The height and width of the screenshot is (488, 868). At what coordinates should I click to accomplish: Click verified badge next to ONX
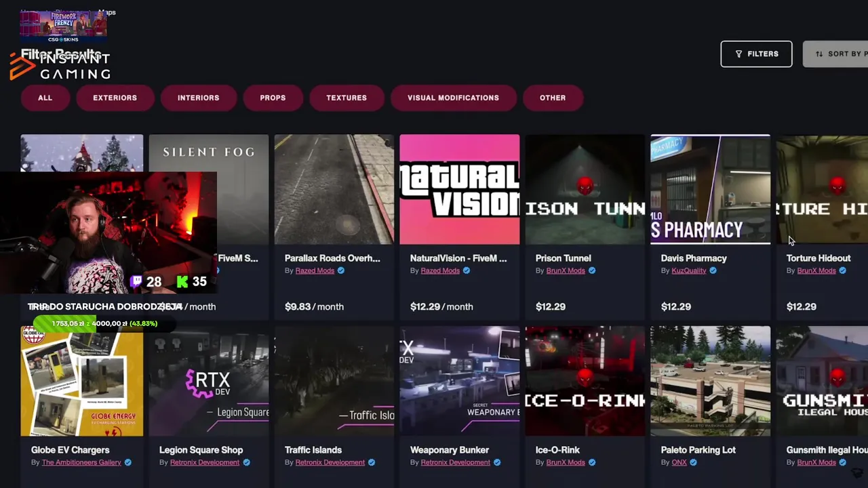693,462
